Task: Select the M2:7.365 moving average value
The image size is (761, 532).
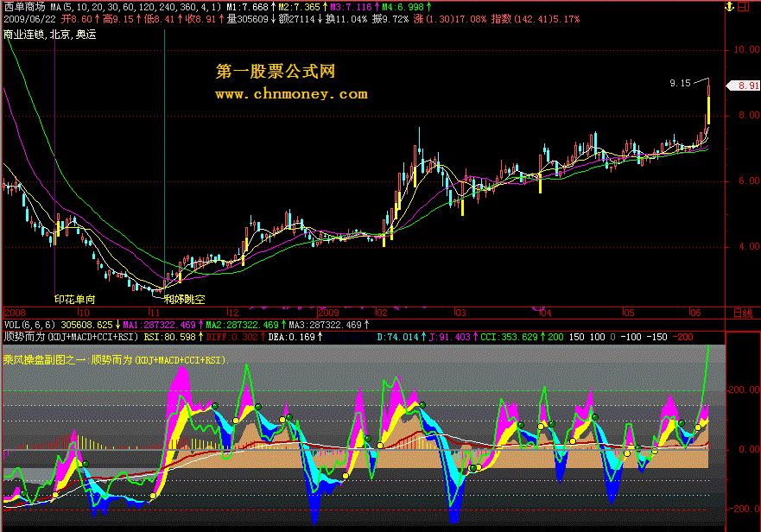Action: pos(300,7)
